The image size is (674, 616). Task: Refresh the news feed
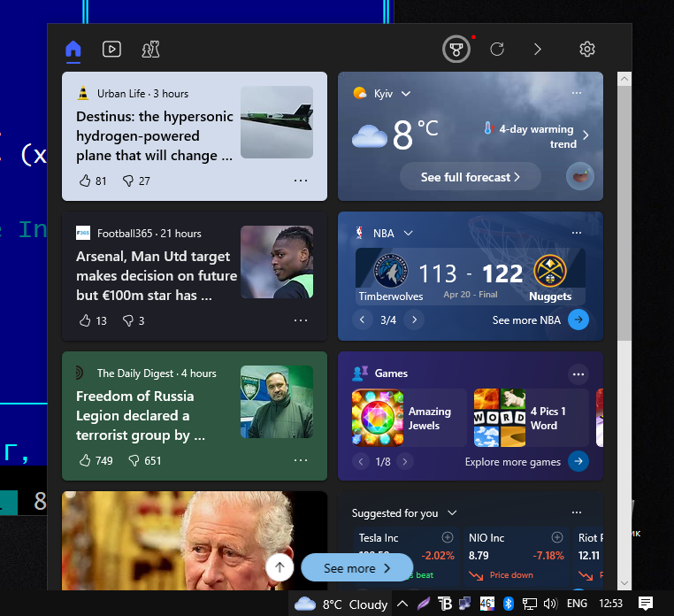[x=497, y=50]
